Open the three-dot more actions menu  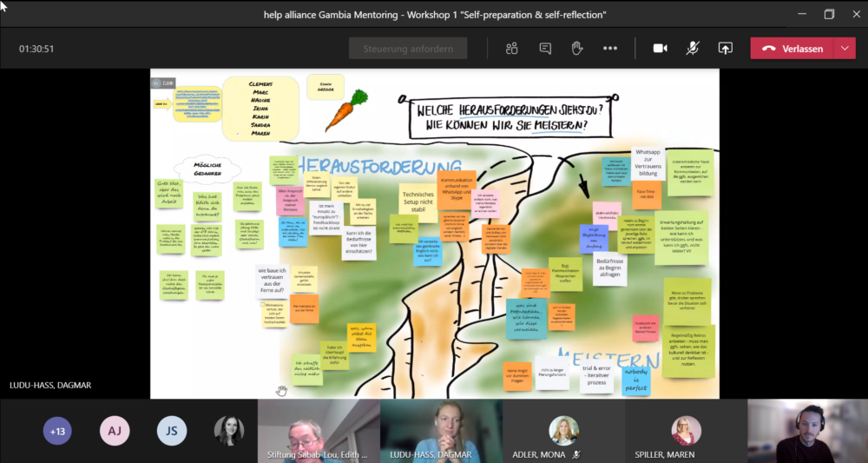click(x=610, y=49)
